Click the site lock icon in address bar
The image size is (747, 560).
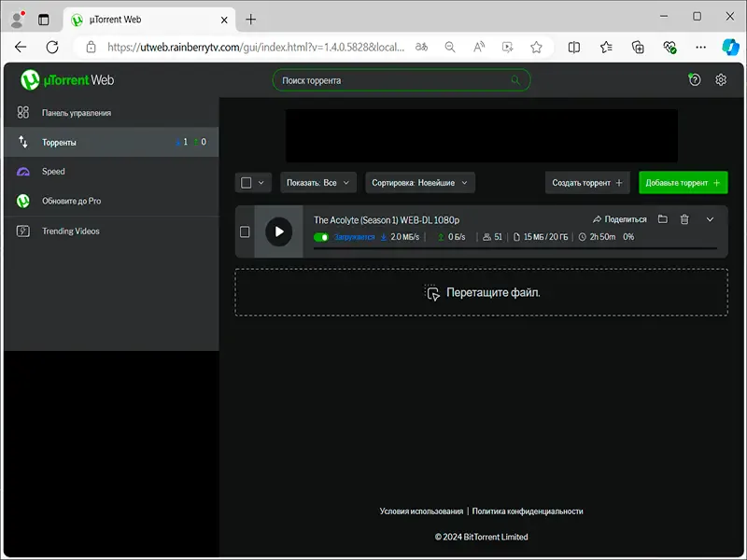tap(91, 48)
